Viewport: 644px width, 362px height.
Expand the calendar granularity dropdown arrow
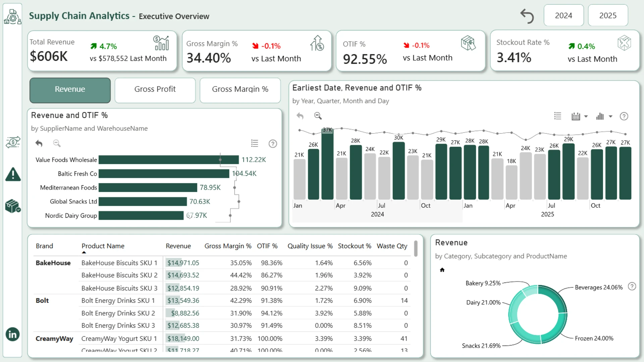(x=586, y=117)
